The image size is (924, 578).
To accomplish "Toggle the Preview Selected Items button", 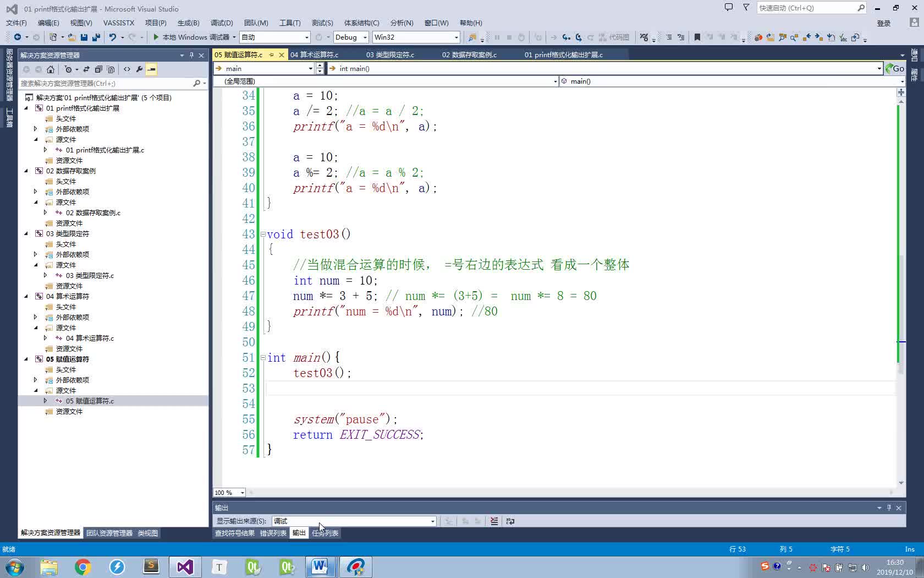I will pos(151,69).
